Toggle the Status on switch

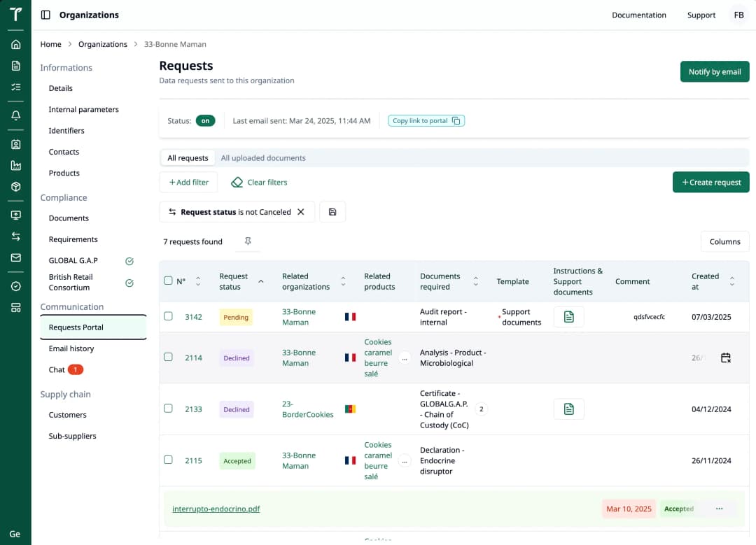pos(205,120)
